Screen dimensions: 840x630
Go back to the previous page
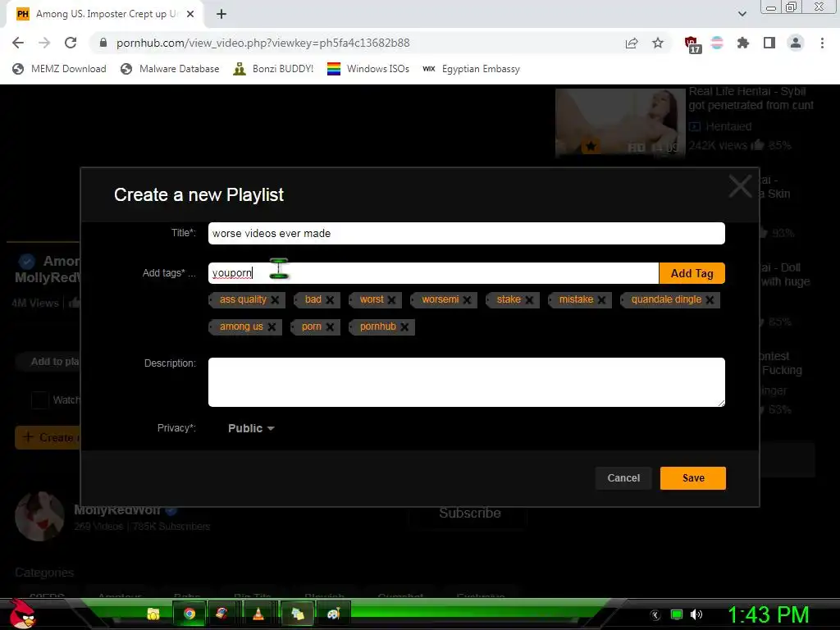[18, 43]
